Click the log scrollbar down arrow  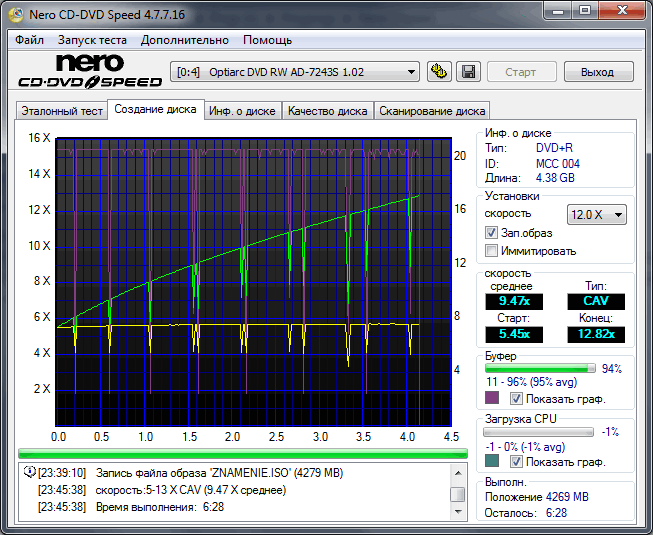point(457,511)
